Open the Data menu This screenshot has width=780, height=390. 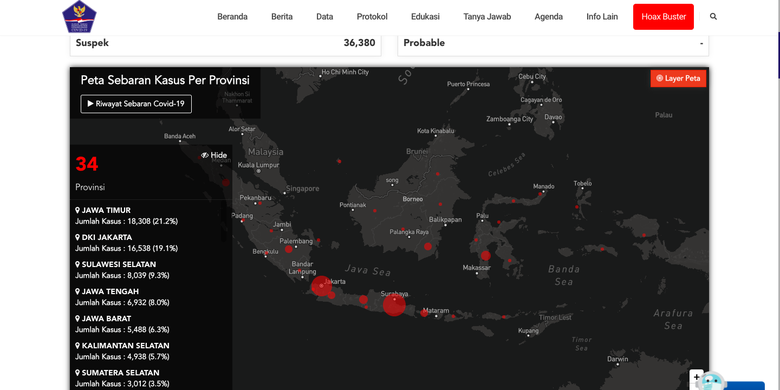[x=325, y=16]
